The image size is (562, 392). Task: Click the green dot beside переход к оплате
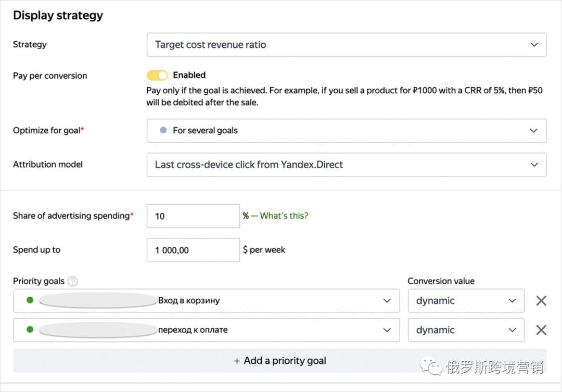tap(30, 330)
